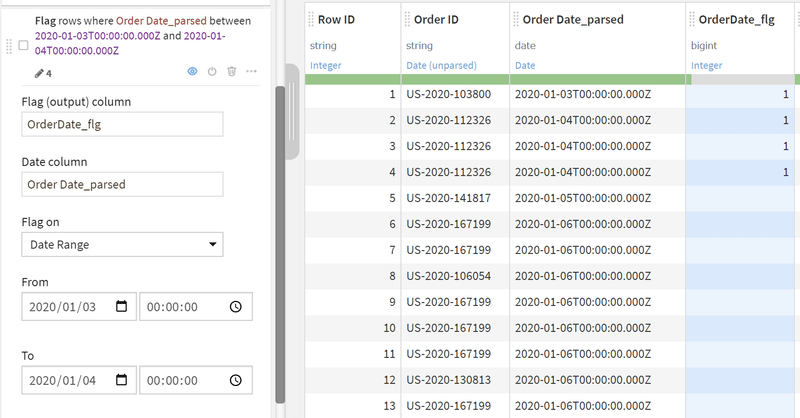800x418 pixels.
Task: Click the To time field 00:00:00
Action: click(x=196, y=380)
